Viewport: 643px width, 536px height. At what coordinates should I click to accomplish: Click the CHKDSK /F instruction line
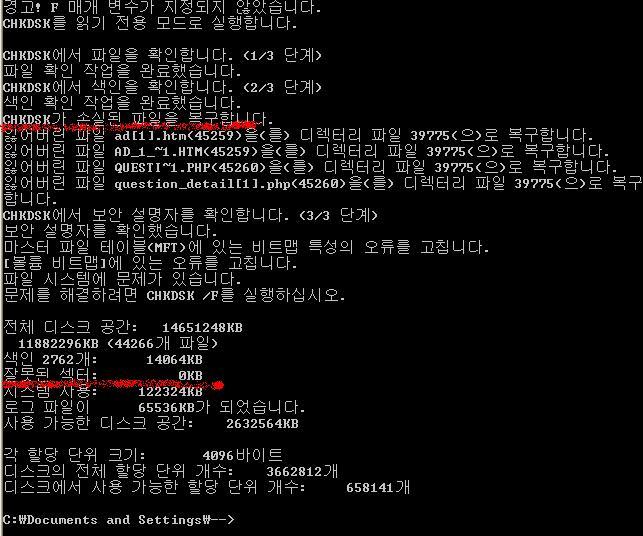[x=174, y=295]
